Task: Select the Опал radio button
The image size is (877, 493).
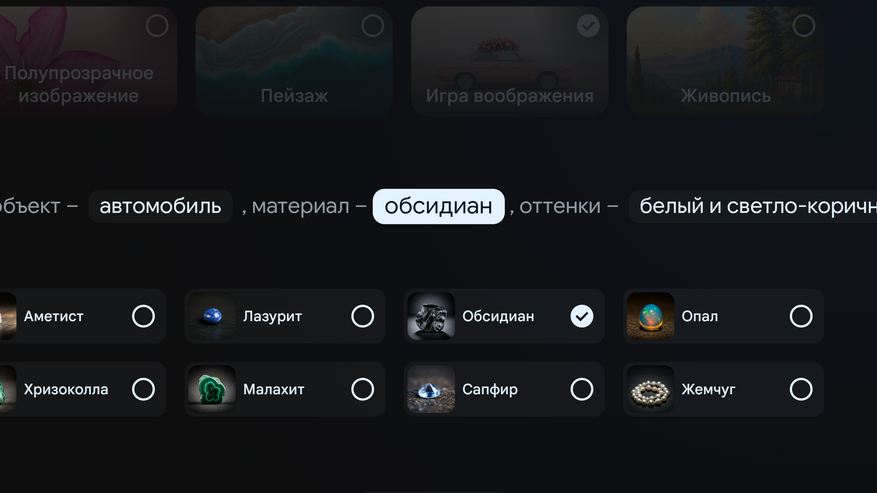Action: click(801, 316)
